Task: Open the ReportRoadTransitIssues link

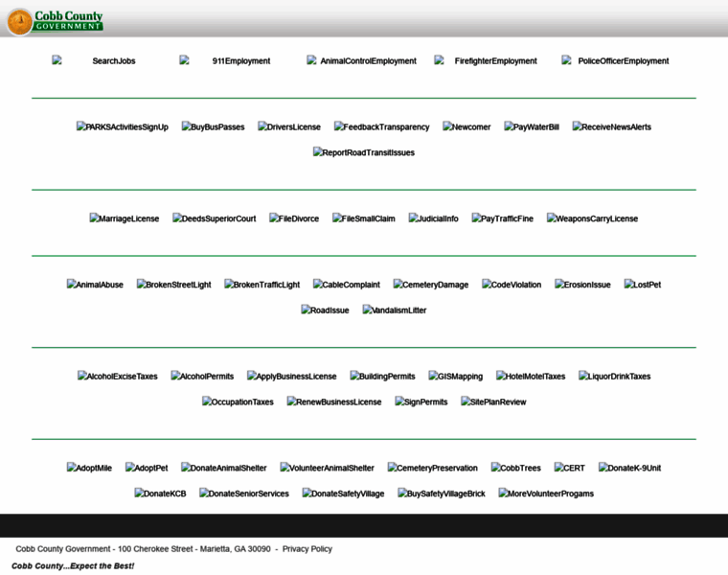Action: pyautogui.click(x=364, y=152)
